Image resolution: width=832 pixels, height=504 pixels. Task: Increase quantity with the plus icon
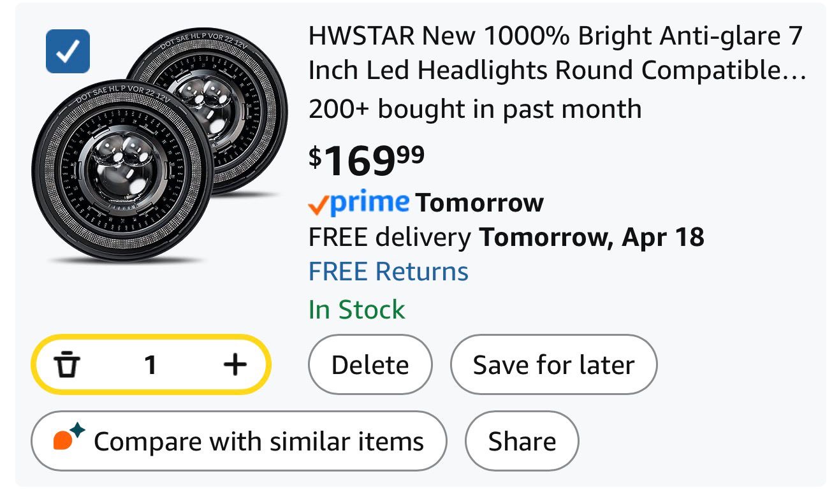coord(235,365)
